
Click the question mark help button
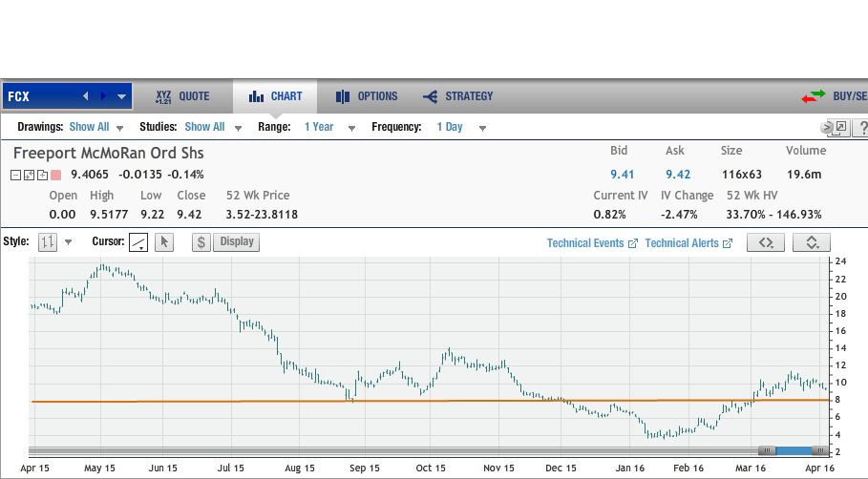tap(862, 127)
